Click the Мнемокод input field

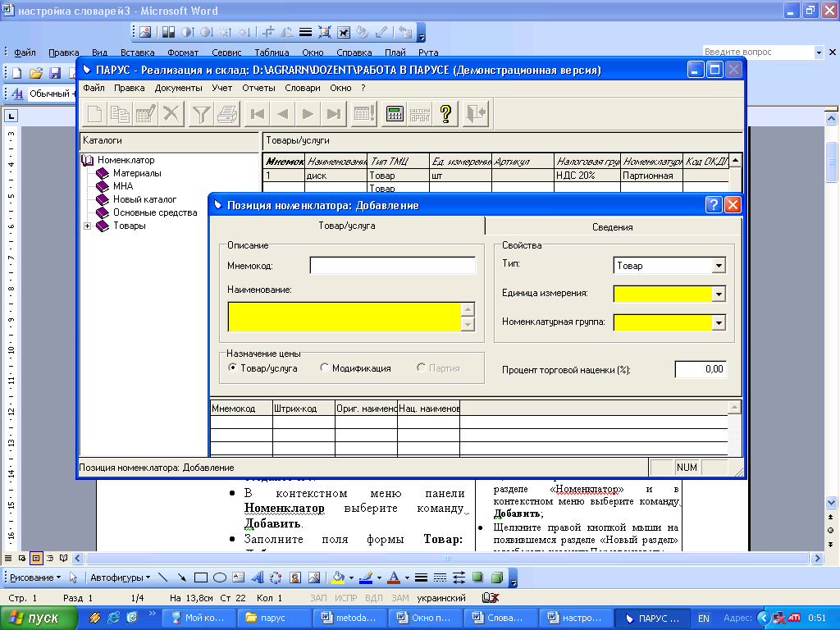(393, 266)
